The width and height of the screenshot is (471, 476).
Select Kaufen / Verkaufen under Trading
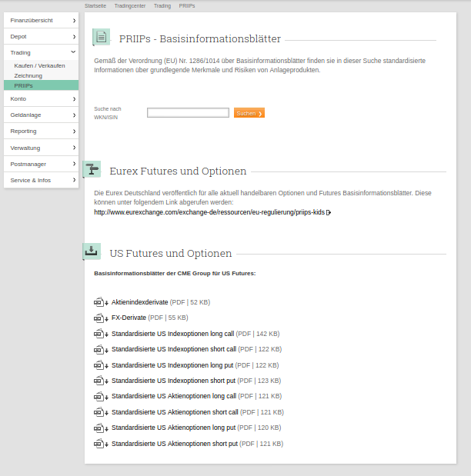pyautogui.click(x=39, y=65)
